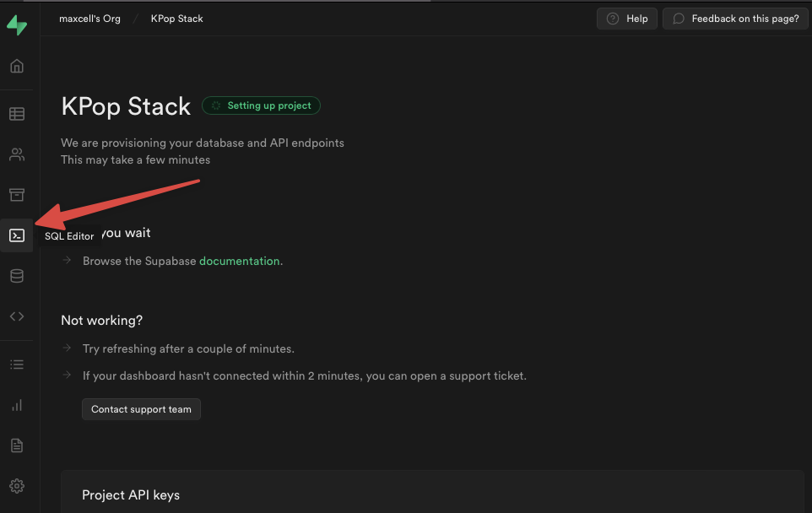The image size is (812, 513).
Task: Click the Help button
Action: click(x=626, y=19)
